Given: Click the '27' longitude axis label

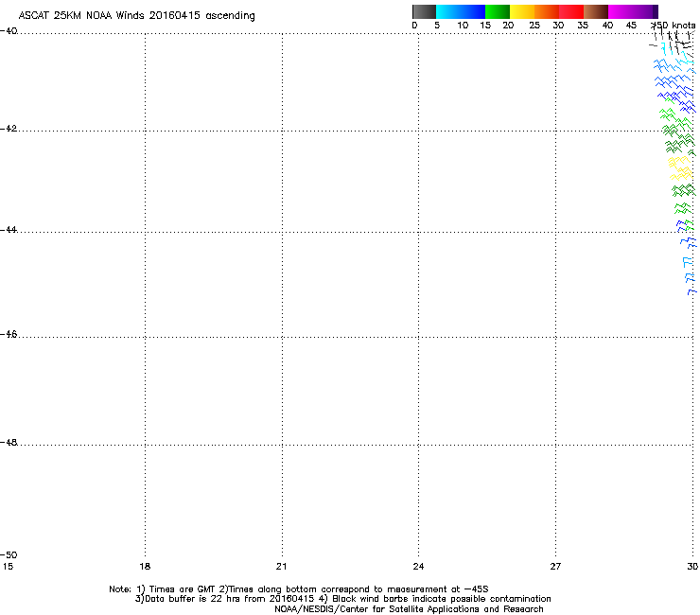Looking at the screenshot, I should coord(555,567).
